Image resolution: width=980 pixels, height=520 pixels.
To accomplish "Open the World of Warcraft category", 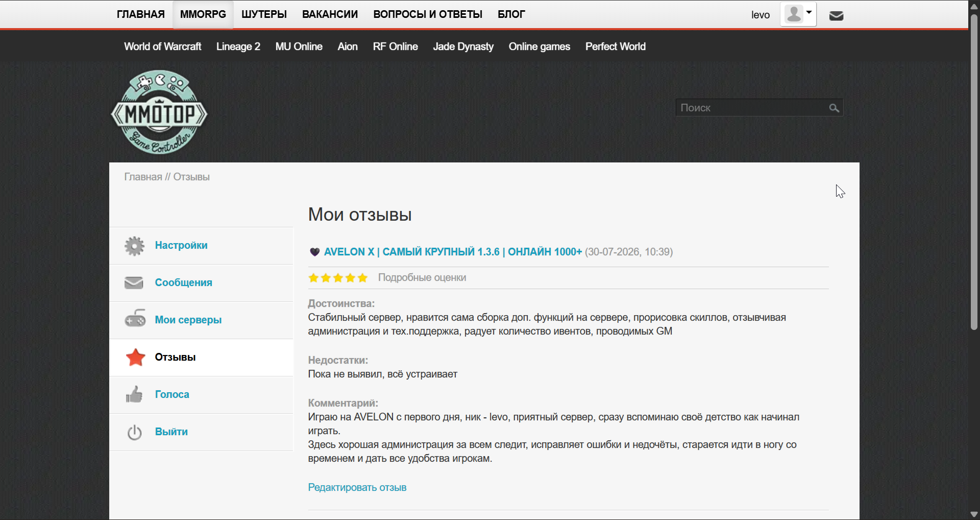I will coord(163,46).
